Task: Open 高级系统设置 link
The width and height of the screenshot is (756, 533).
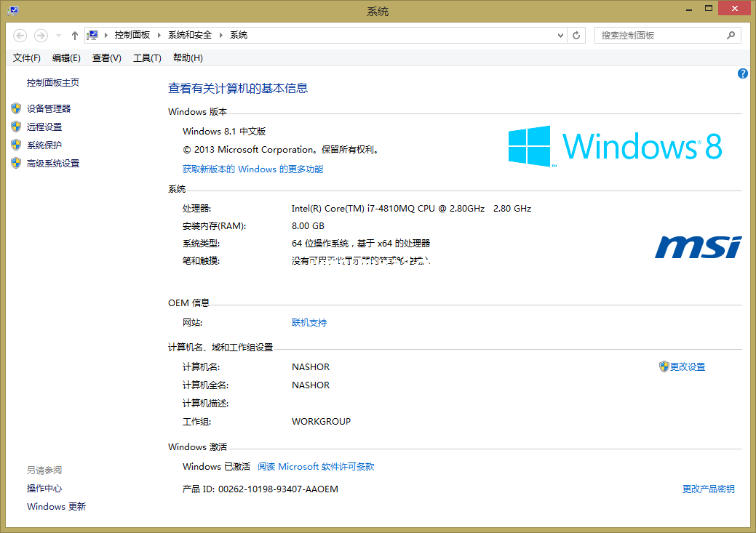Action: [53, 164]
